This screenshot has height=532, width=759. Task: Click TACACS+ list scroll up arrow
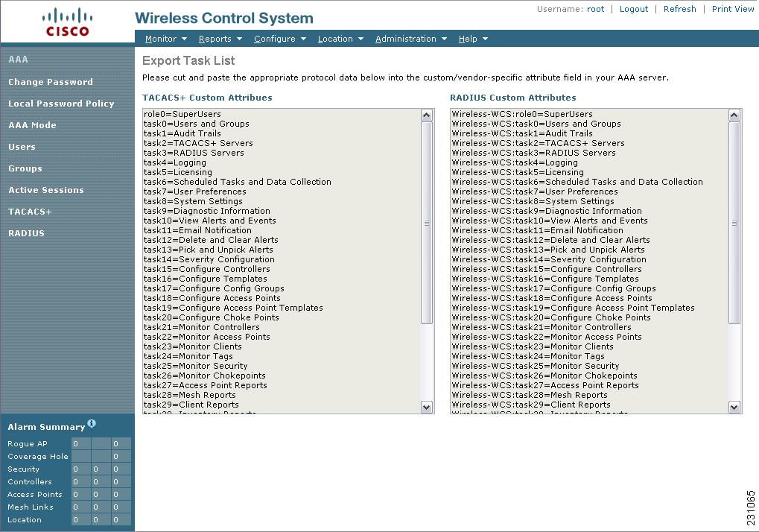427,115
